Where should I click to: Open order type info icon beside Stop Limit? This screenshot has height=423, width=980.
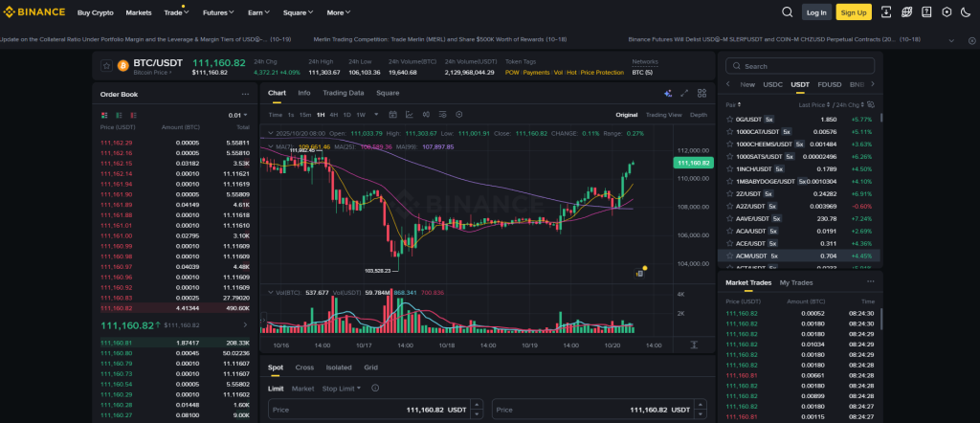pos(375,388)
